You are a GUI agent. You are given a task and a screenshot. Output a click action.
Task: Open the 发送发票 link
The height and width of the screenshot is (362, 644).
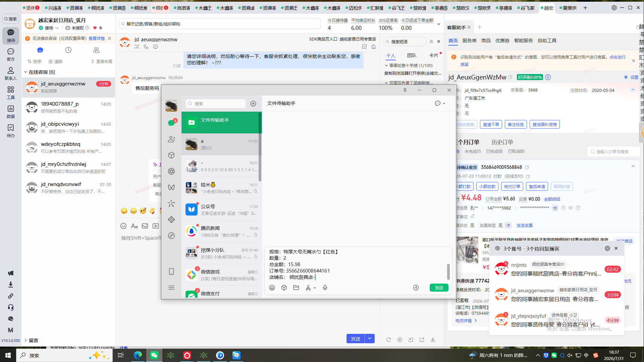click(x=524, y=226)
